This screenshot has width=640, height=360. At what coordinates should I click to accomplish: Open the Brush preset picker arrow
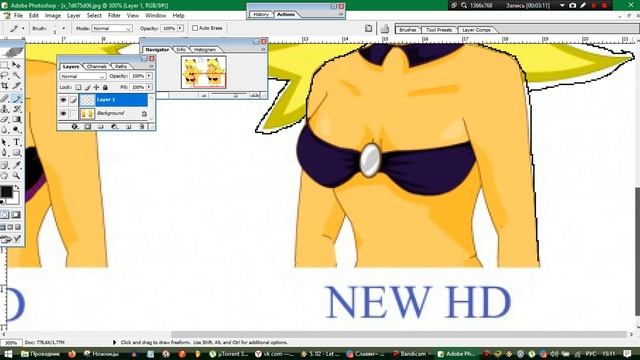pos(63,28)
